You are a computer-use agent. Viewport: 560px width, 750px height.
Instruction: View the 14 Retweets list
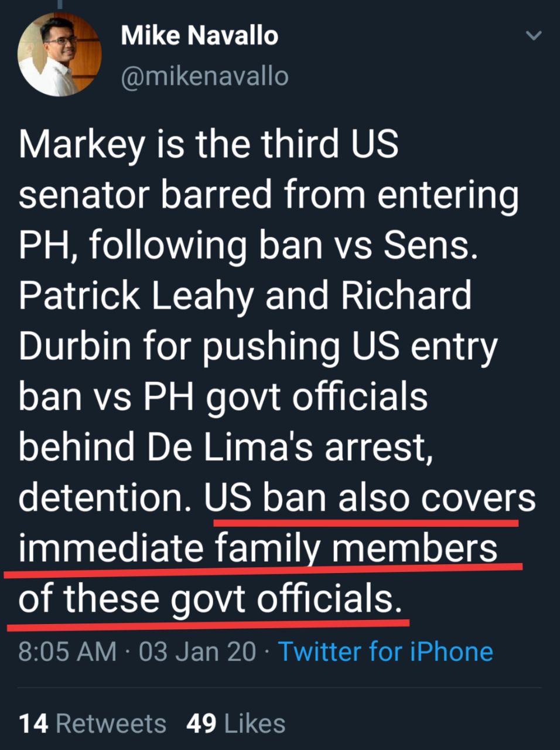tap(92, 724)
